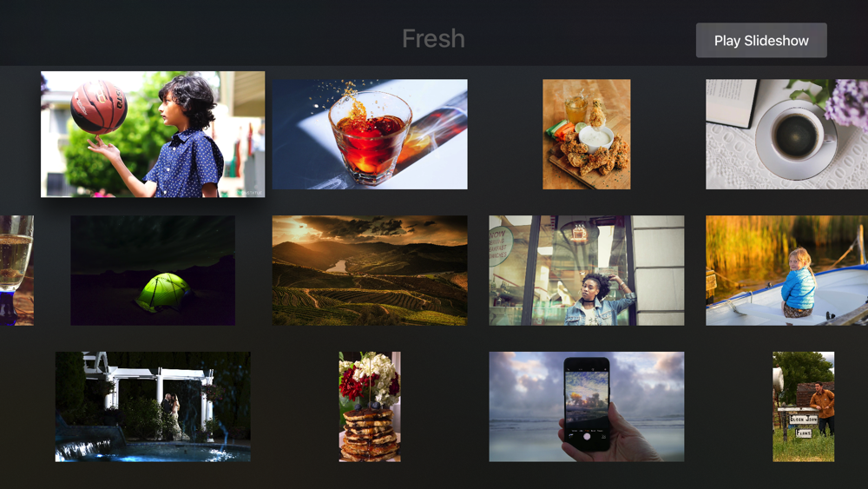
Task: Open the boy spinning basketball photo
Action: pyautogui.click(x=153, y=134)
